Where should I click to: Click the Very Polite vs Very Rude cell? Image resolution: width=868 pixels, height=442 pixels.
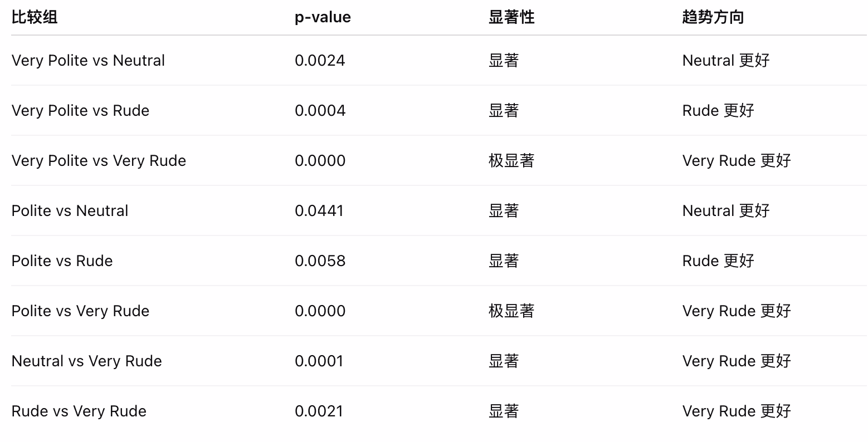click(99, 161)
